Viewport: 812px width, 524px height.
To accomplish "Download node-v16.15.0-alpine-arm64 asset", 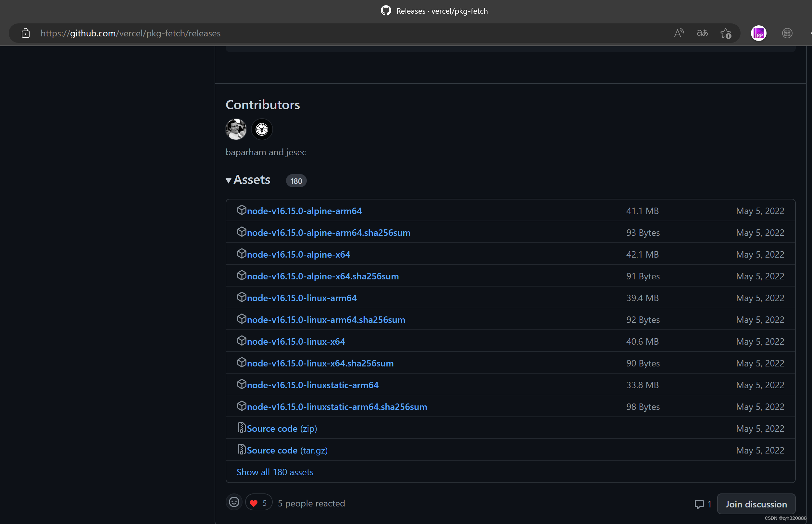I will coord(304,211).
